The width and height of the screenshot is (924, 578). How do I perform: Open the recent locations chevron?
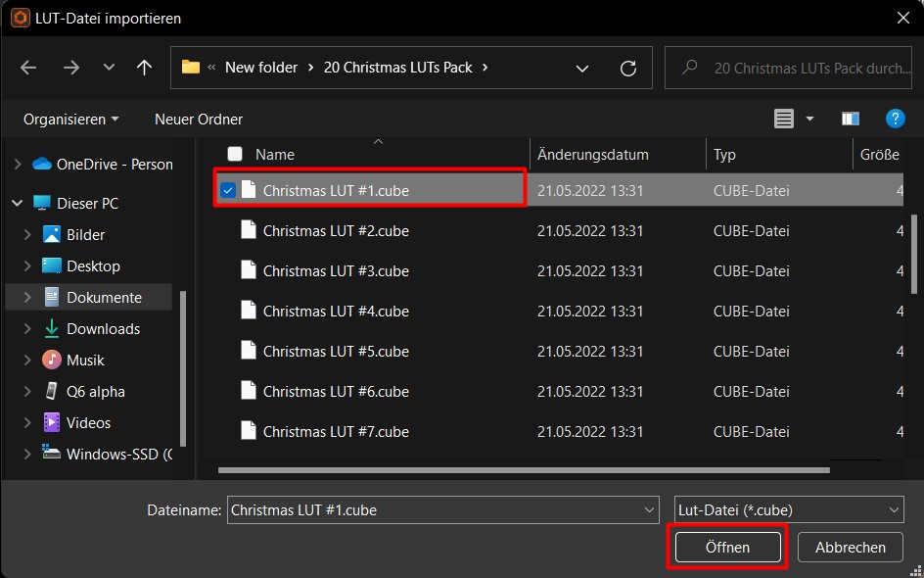pyautogui.click(x=109, y=68)
